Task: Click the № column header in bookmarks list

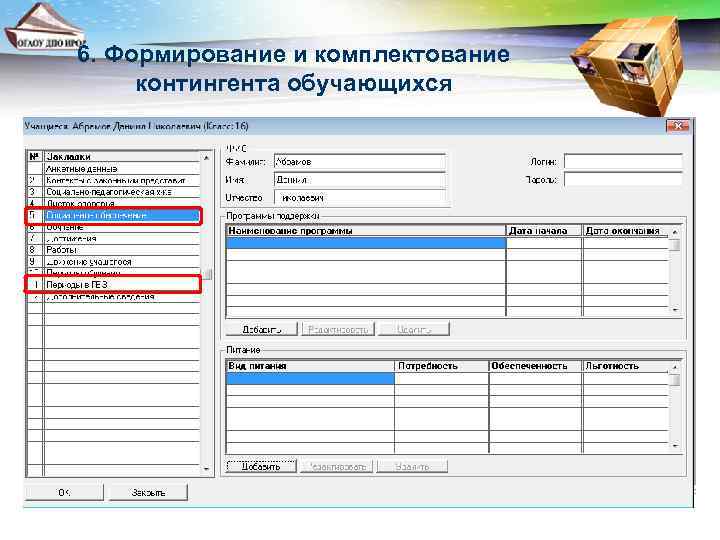Action: pyautogui.click(x=35, y=157)
